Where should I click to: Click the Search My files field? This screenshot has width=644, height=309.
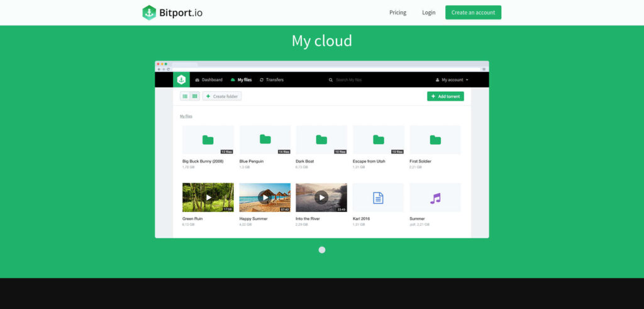click(349, 80)
